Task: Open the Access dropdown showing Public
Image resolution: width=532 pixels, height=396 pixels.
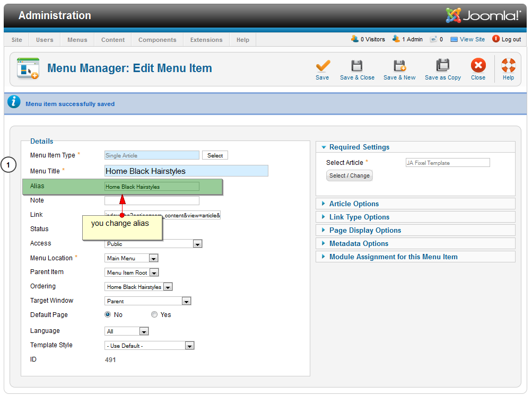Action: [x=153, y=244]
